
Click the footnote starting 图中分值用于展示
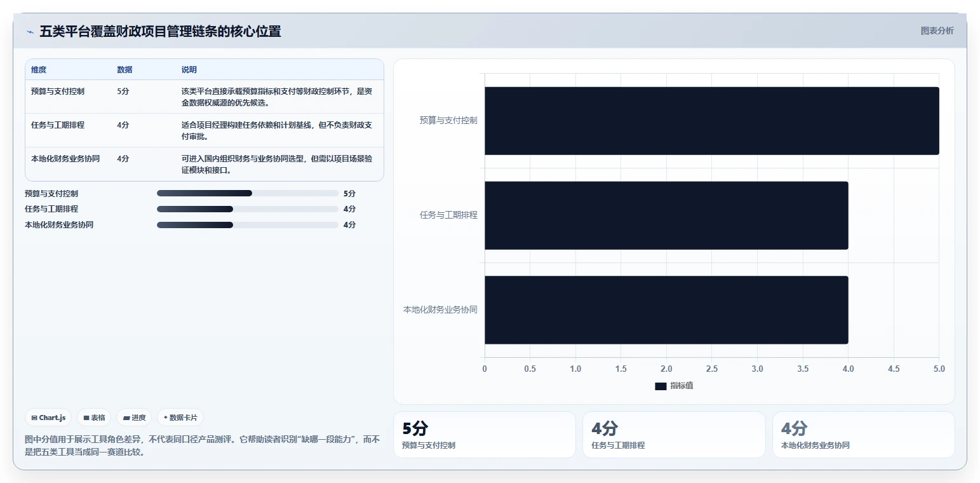pyautogui.click(x=202, y=446)
